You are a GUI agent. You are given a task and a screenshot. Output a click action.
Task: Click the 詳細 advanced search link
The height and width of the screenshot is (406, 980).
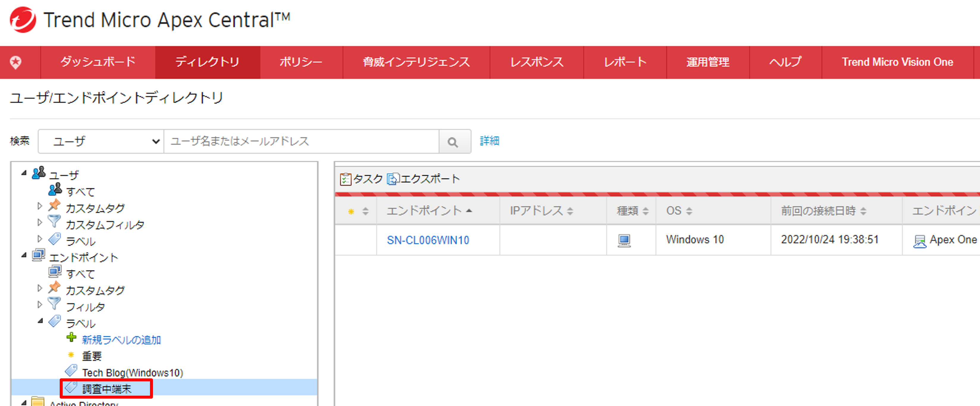point(489,141)
